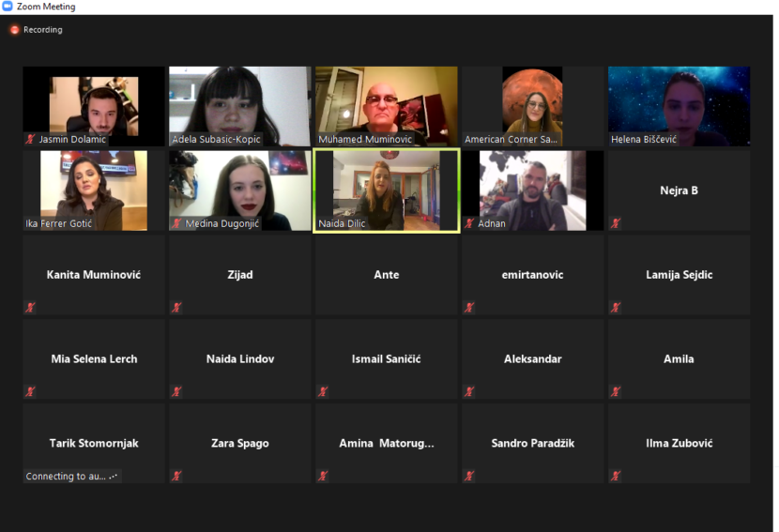Click the Aleksandar name label
779x532 pixels.
(x=532, y=359)
